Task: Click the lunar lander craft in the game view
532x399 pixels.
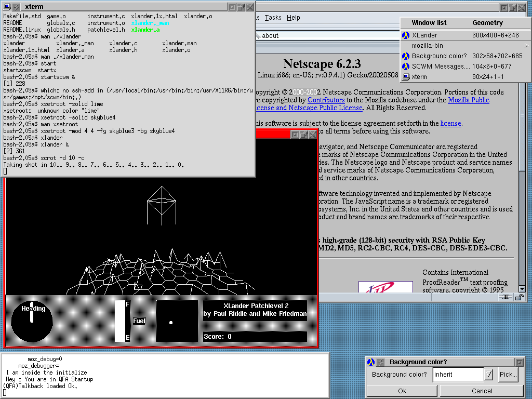Action: (162, 206)
